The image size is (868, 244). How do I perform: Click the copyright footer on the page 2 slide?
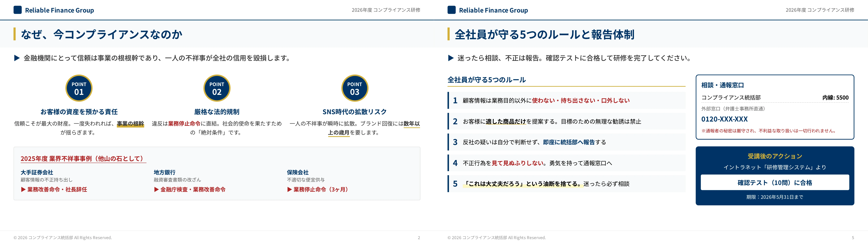63,238
